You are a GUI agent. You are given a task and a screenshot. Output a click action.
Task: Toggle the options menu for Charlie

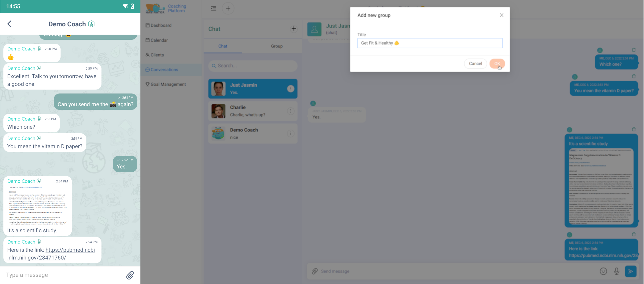tap(291, 111)
